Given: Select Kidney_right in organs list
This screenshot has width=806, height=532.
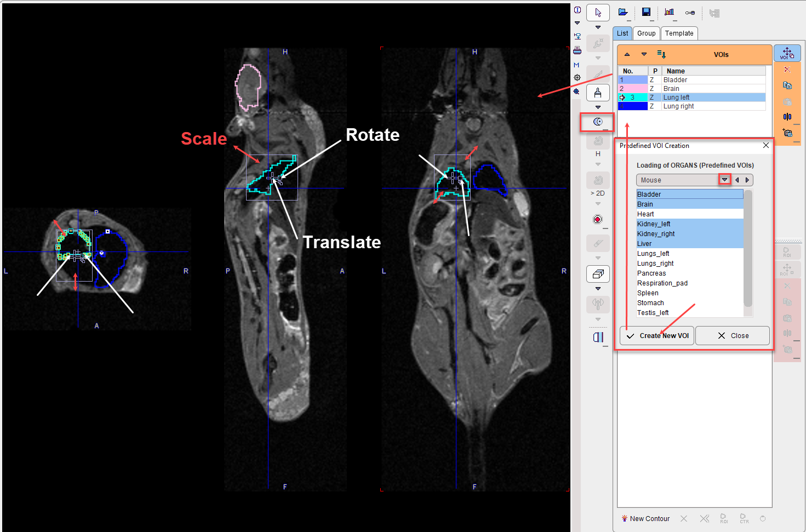Looking at the screenshot, I should [x=690, y=234].
